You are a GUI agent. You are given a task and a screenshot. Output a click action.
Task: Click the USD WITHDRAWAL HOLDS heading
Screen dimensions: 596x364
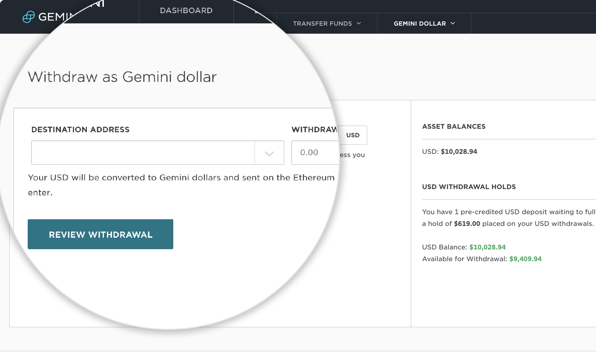[469, 187]
